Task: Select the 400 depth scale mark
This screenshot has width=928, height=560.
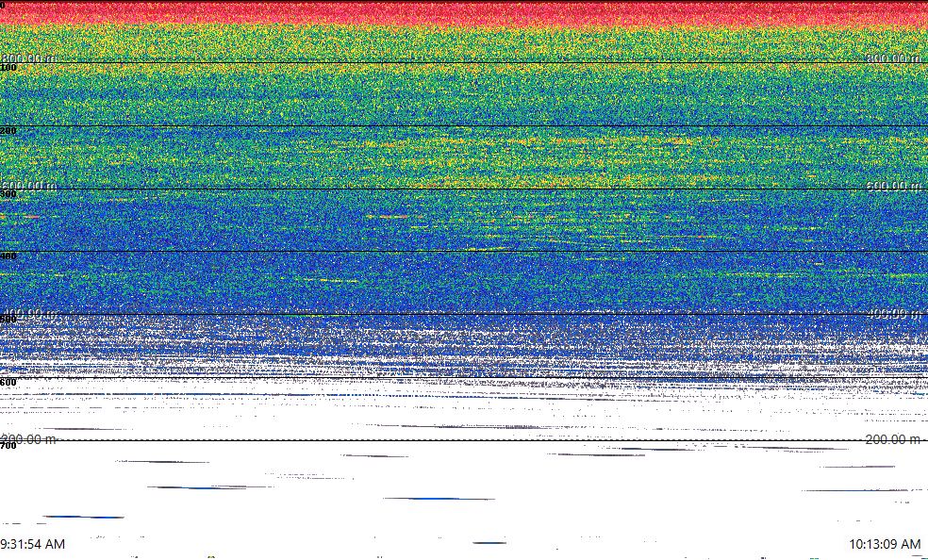Action: (x=8, y=256)
